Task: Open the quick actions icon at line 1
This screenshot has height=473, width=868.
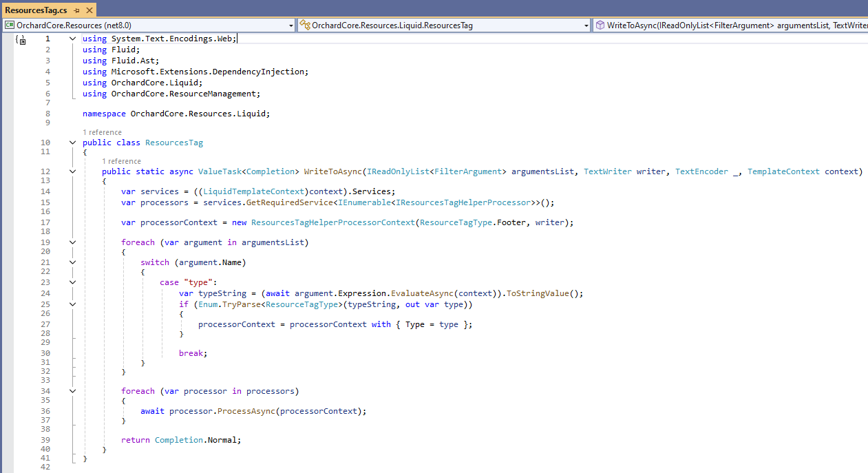Action: pos(21,40)
